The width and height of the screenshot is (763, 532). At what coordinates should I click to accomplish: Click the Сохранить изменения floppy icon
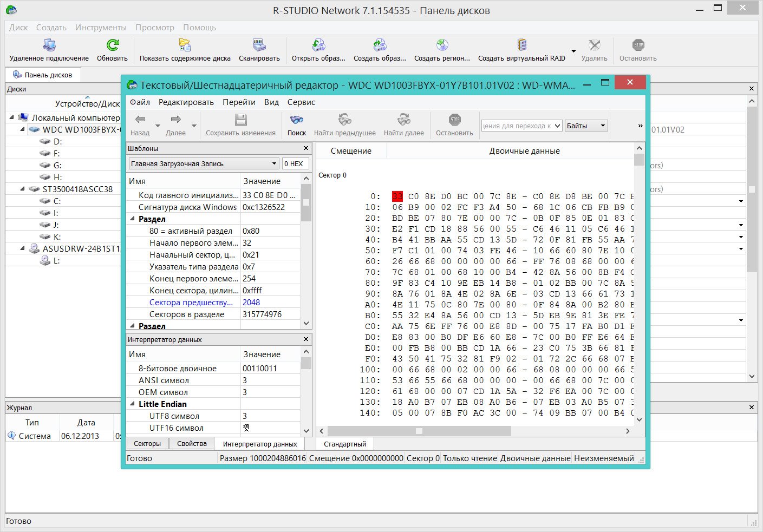(241, 120)
